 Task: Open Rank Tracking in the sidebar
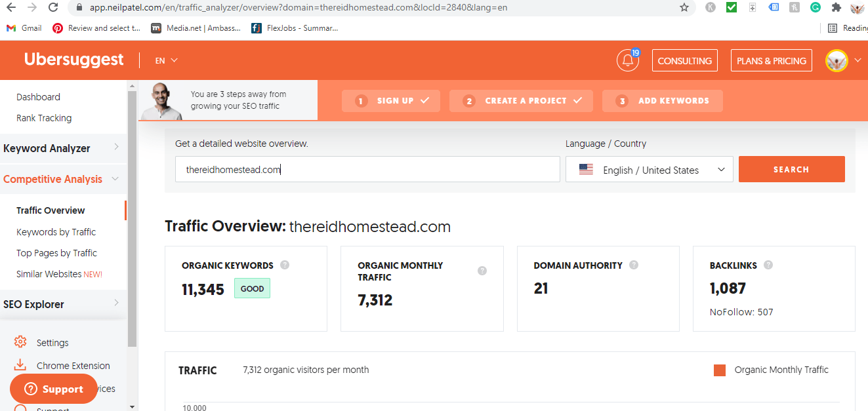(44, 118)
